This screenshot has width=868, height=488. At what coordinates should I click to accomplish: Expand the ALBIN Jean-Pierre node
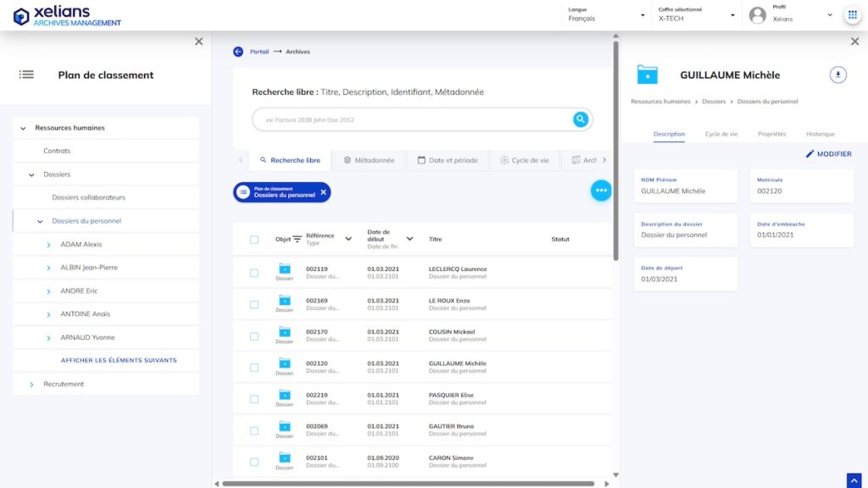tap(48, 268)
